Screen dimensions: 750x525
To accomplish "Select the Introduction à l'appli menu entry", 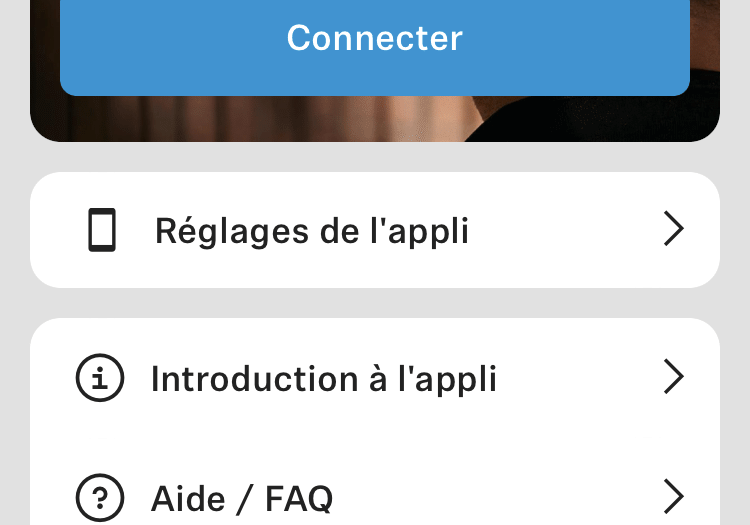I will pos(375,378).
